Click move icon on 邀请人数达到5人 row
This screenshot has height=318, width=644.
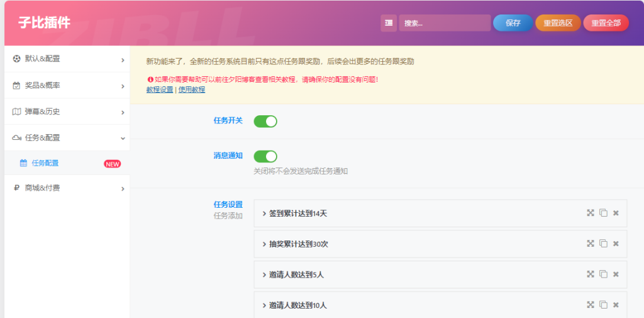coord(591,274)
